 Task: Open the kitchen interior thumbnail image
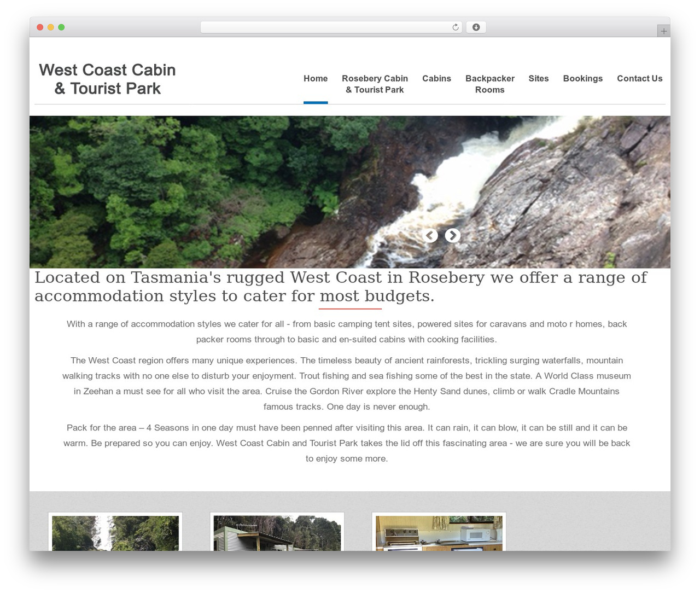coord(439,533)
